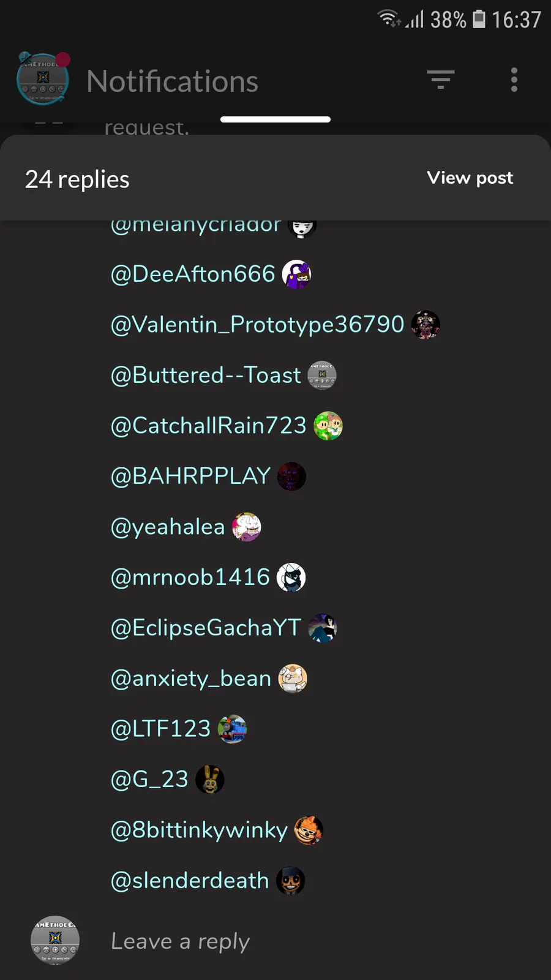Click the Leave a reply field
This screenshot has height=980, width=551.
pos(318,941)
